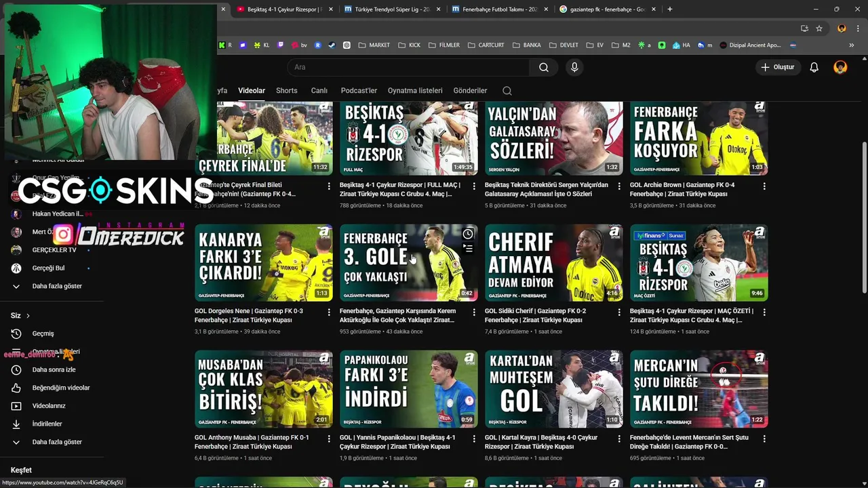
Task: Open the MARKET bookmarks folder
Action: click(374, 45)
